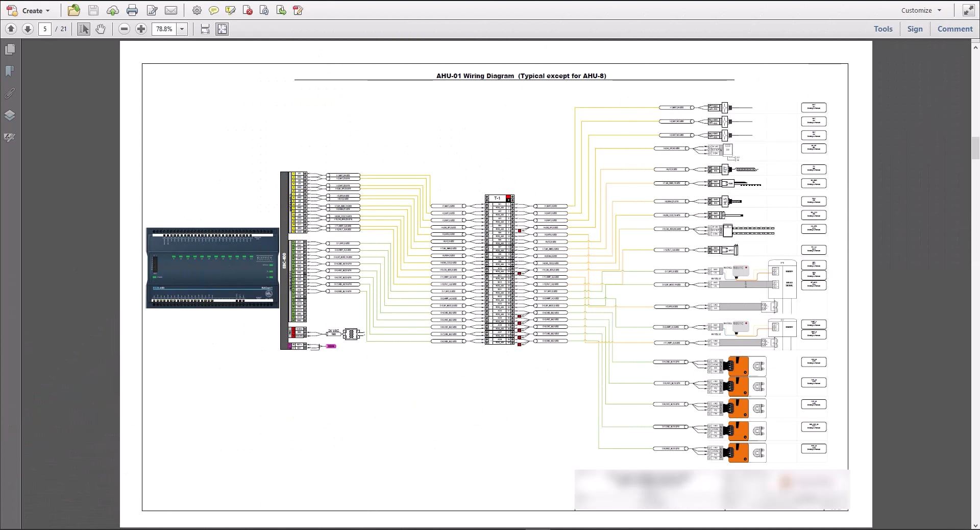The height and width of the screenshot is (530, 980).
Task: Open the Customize dropdown
Action: (x=920, y=10)
